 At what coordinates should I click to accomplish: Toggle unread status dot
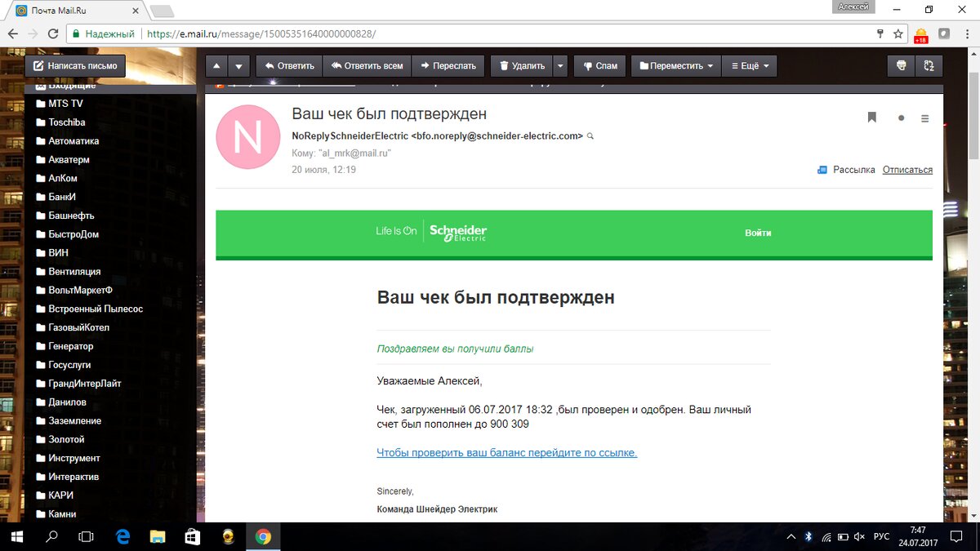[901, 118]
